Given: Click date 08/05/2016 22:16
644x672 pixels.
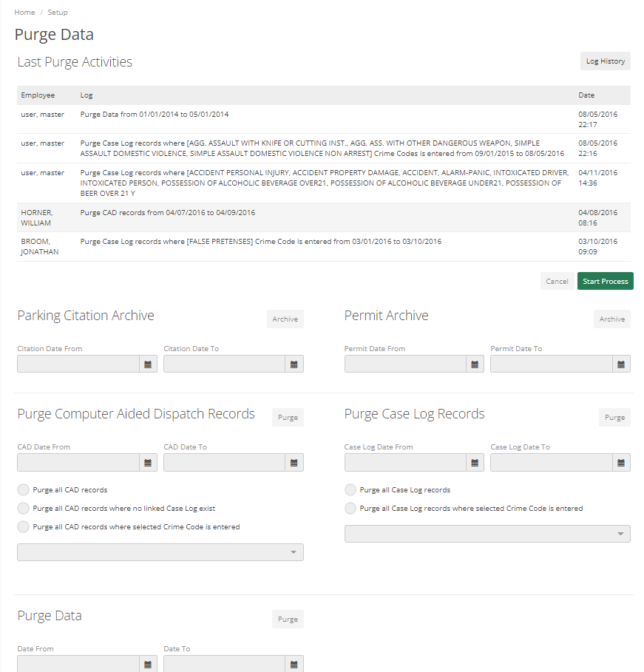Looking at the screenshot, I should click(x=597, y=149).
